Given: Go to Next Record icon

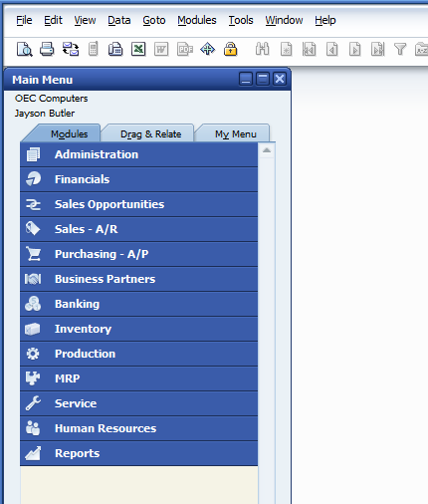Looking at the screenshot, I should [354, 50].
